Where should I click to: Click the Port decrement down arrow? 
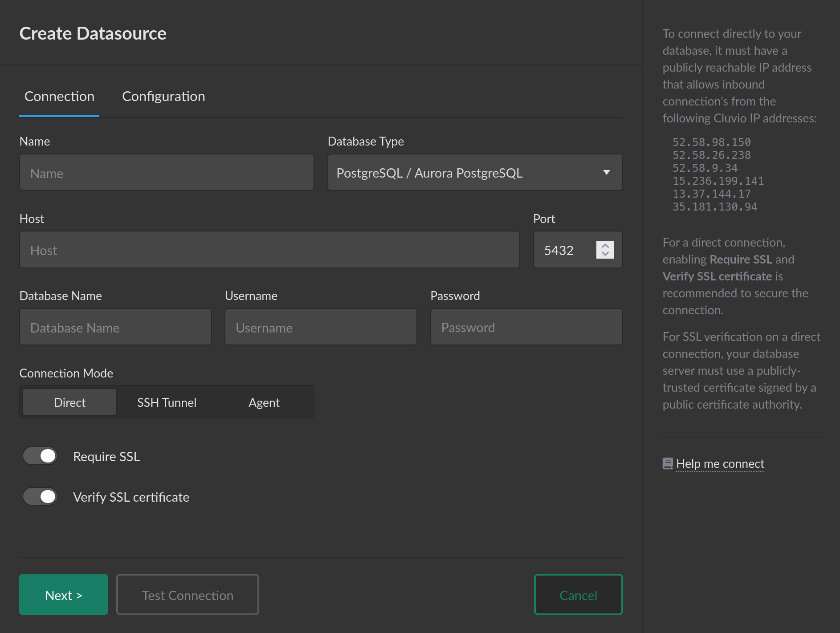605,254
